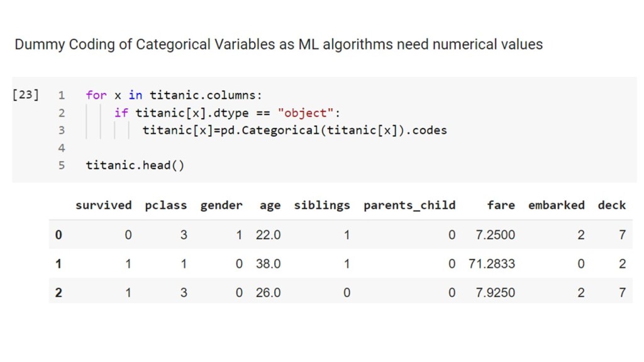Select the "survived" column header

click(x=103, y=205)
